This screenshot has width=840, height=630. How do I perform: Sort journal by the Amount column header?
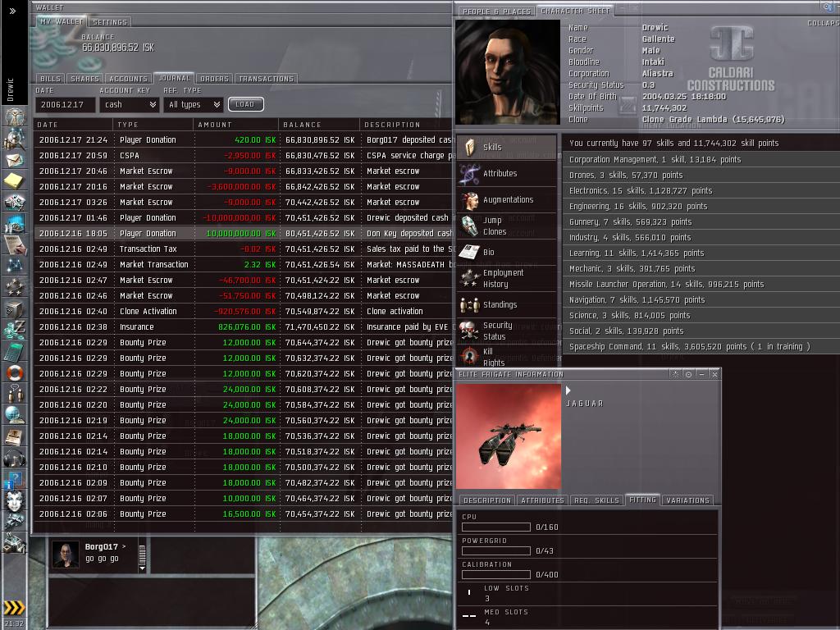pos(235,125)
